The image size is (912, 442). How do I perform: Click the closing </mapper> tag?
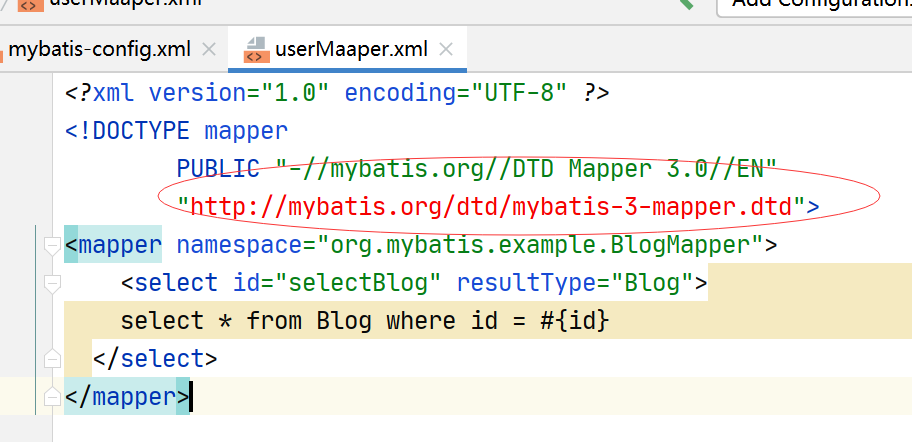click(127, 397)
